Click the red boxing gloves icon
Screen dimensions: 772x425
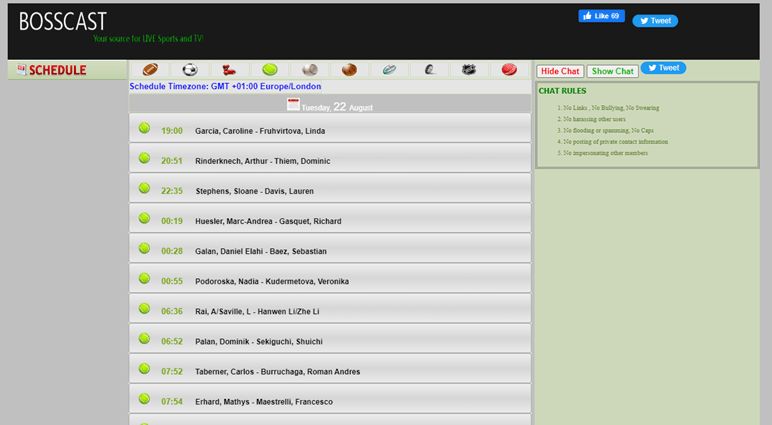230,70
